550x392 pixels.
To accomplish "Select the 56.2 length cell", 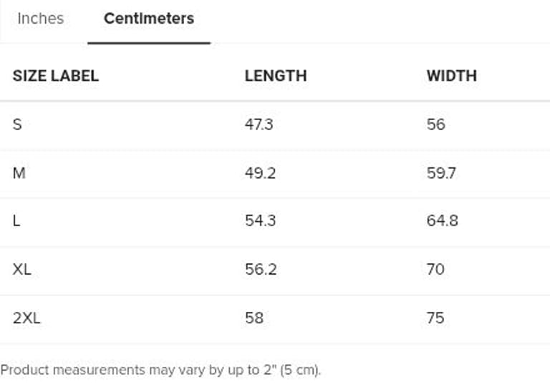I will click(x=261, y=270).
